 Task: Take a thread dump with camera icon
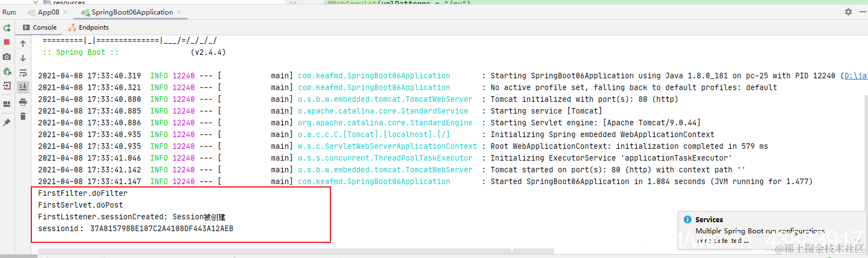[x=7, y=57]
